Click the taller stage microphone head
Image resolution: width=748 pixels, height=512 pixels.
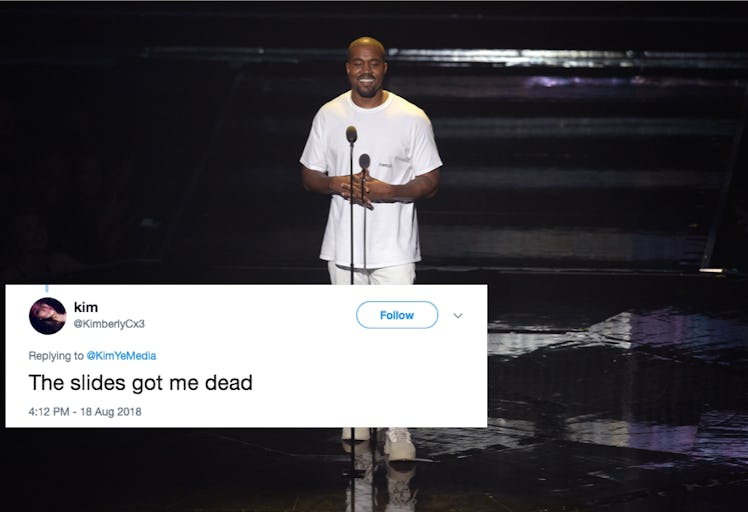pos(352,135)
